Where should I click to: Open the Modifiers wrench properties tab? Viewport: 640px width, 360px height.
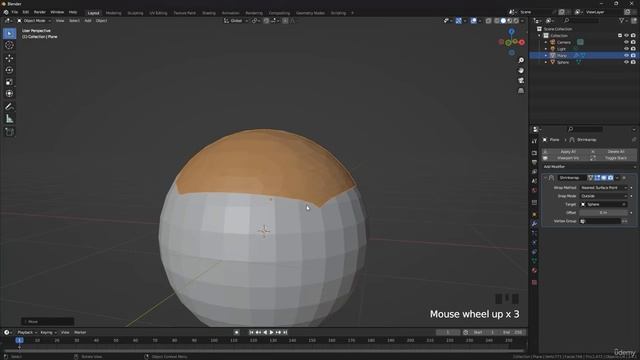[534, 224]
